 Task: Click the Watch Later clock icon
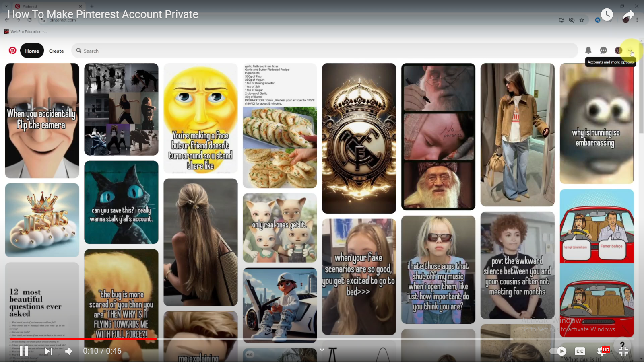tap(607, 15)
